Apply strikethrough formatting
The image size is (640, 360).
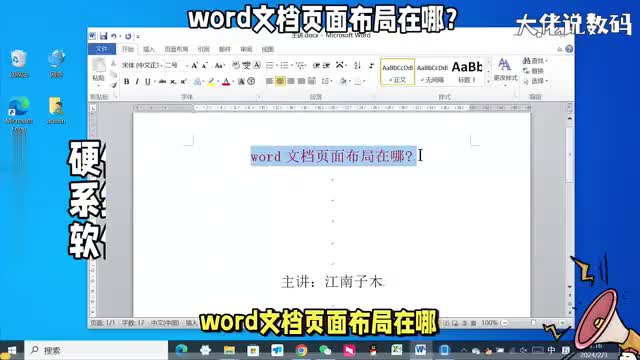[x=162, y=82]
